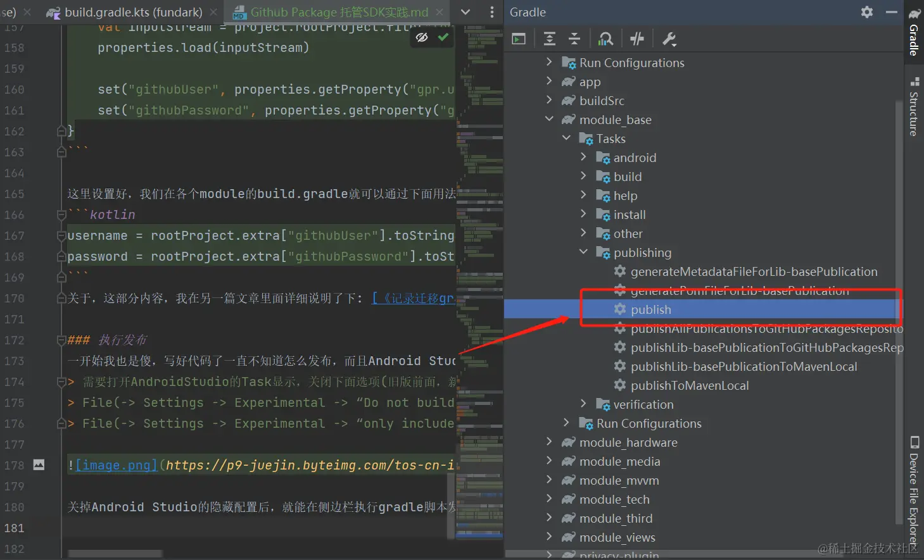Select the publish task
This screenshot has width=924, height=560.
click(651, 309)
